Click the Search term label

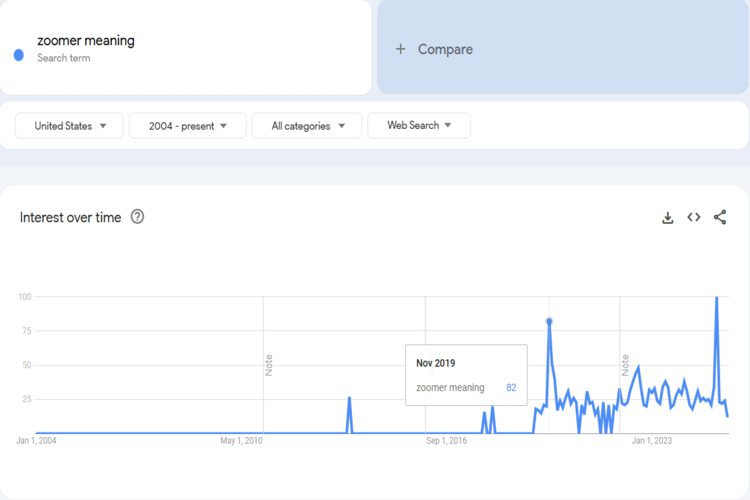tap(64, 58)
